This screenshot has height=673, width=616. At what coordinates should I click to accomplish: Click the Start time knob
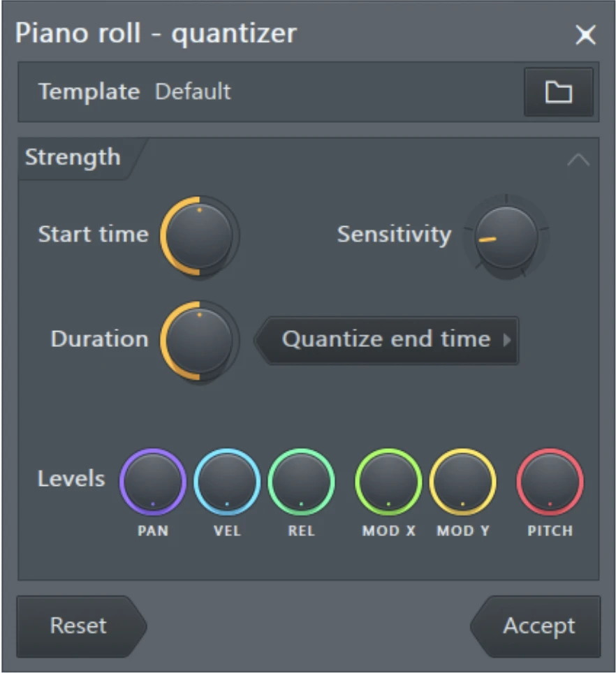[200, 235]
